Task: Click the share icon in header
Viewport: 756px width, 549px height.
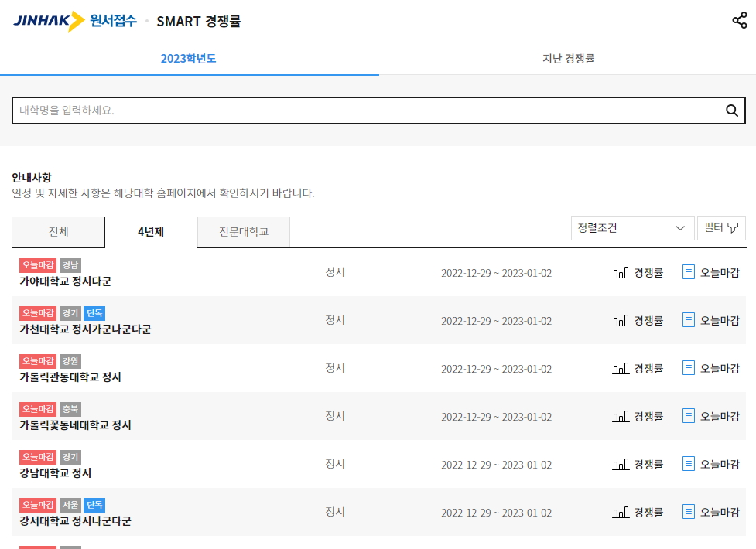Action: coord(739,21)
